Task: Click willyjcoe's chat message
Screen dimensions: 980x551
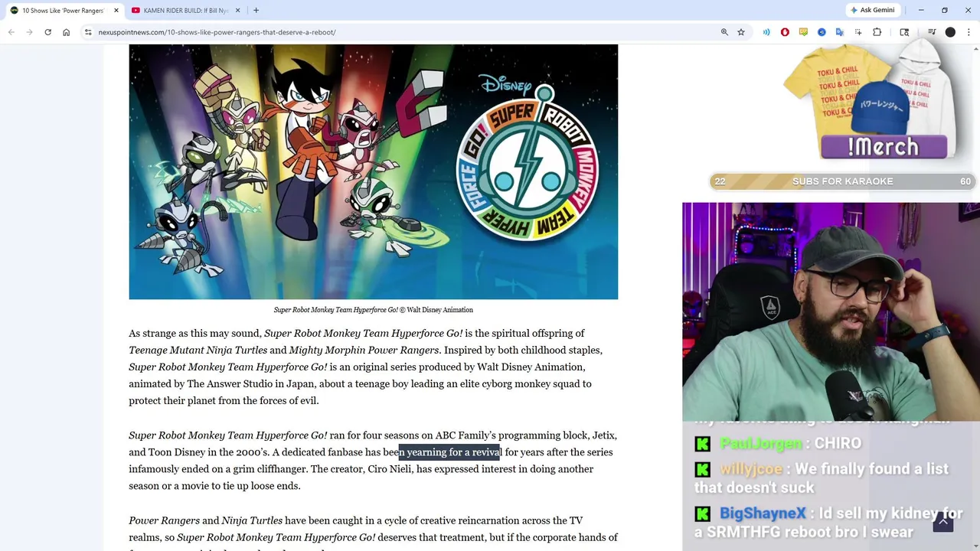Action: [x=823, y=478]
